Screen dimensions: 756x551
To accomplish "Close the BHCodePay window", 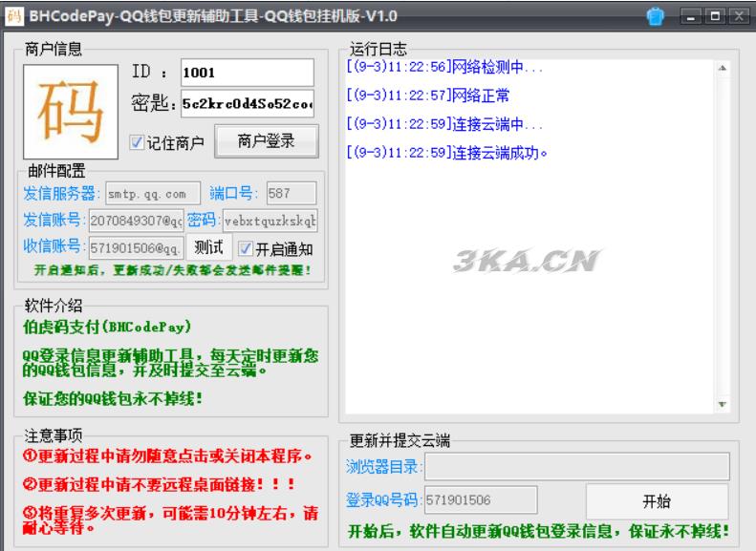I will [x=739, y=17].
